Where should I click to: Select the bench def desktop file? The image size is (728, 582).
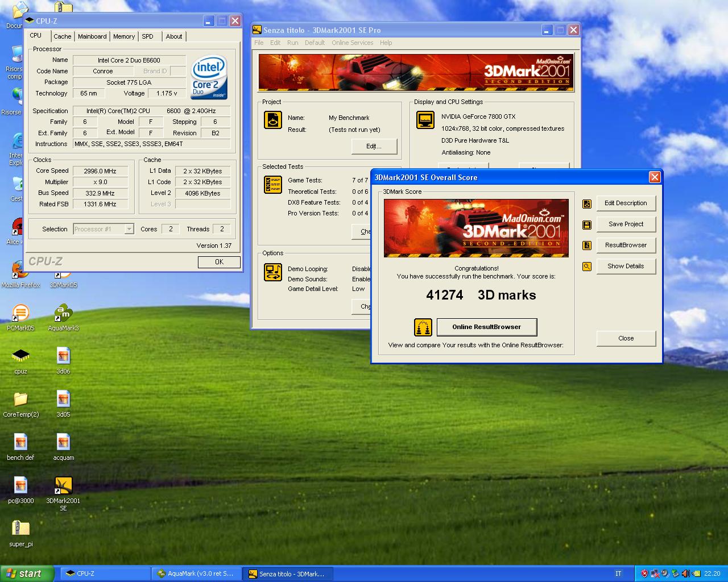click(20, 446)
